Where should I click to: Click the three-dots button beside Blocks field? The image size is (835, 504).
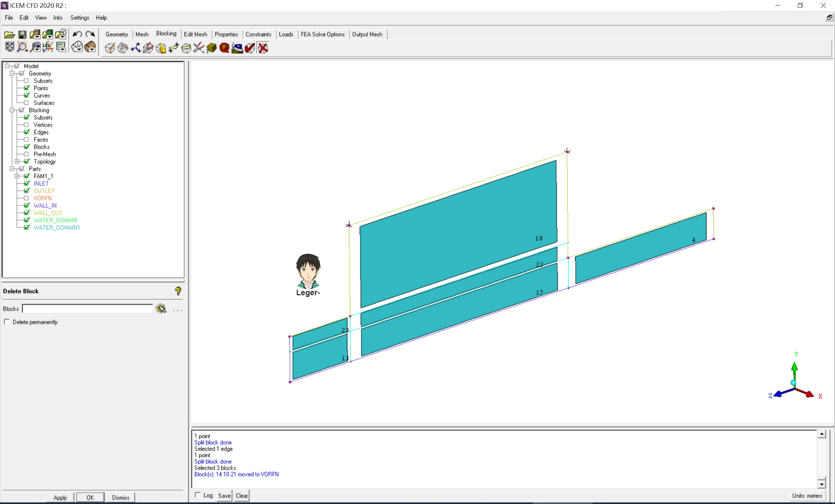click(x=177, y=310)
